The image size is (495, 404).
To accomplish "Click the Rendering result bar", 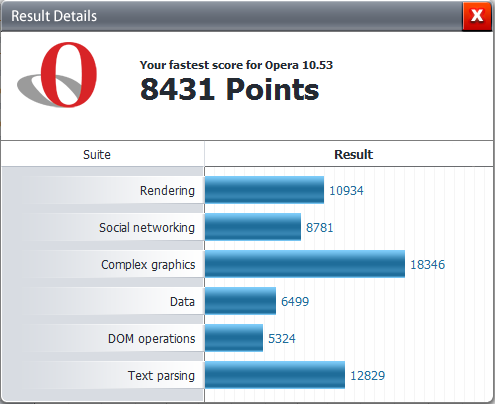I will [264, 190].
